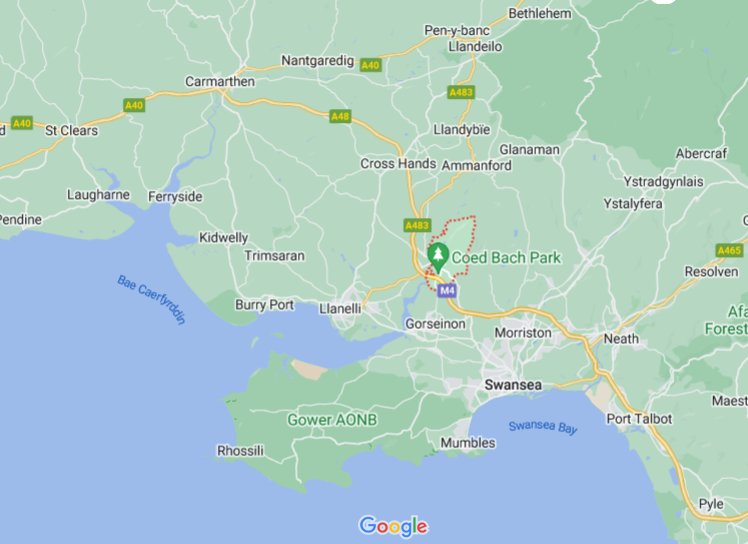This screenshot has height=544, width=748.
Task: Click the A40 badge west of Carmarthen
Action: pyautogui.click(x=134, y=105)
